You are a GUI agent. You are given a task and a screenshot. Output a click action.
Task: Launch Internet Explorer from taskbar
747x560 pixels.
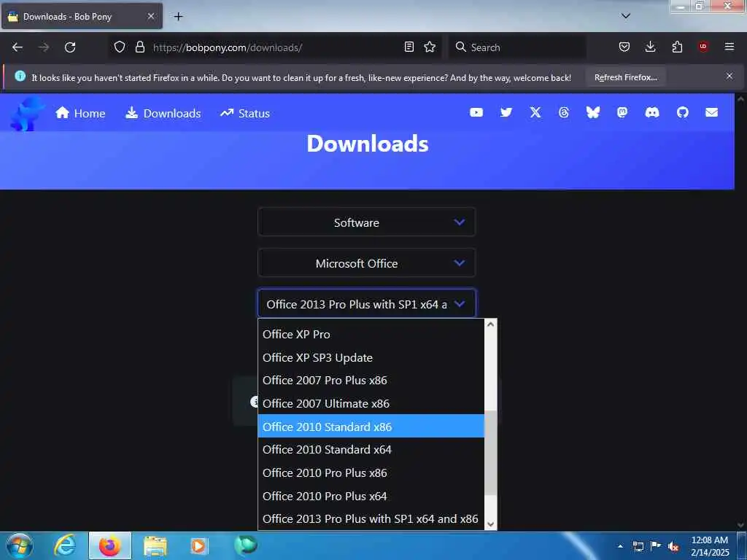tap(64, 545)
